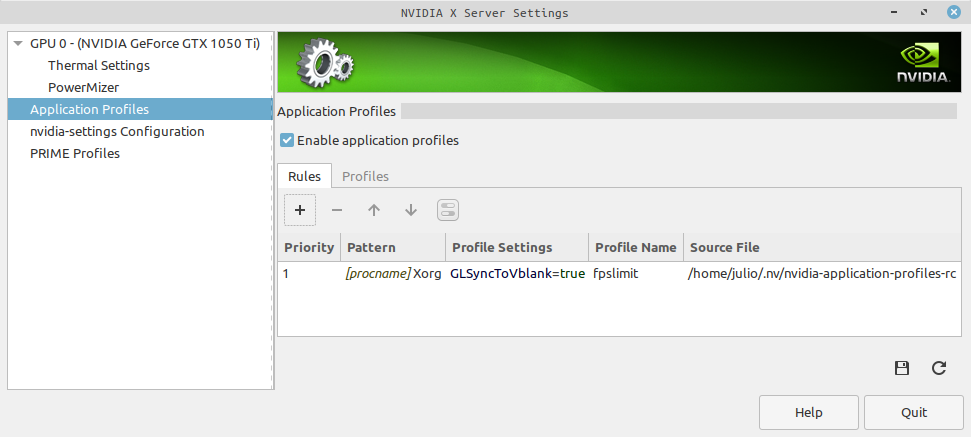
Task: Click the fpslimit profile name cell
Action: (x=616, y=273)
